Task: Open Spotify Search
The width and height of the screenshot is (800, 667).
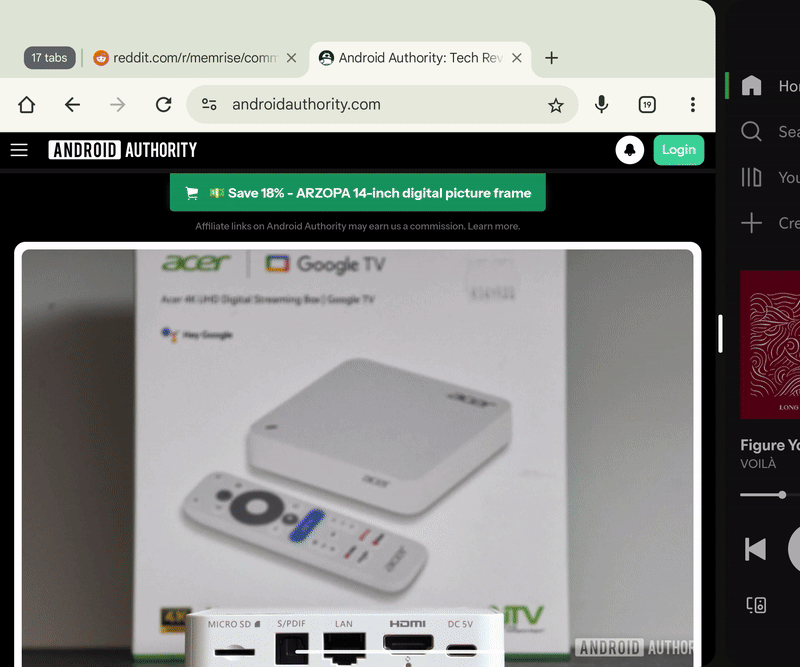Action: click(750, 131)
